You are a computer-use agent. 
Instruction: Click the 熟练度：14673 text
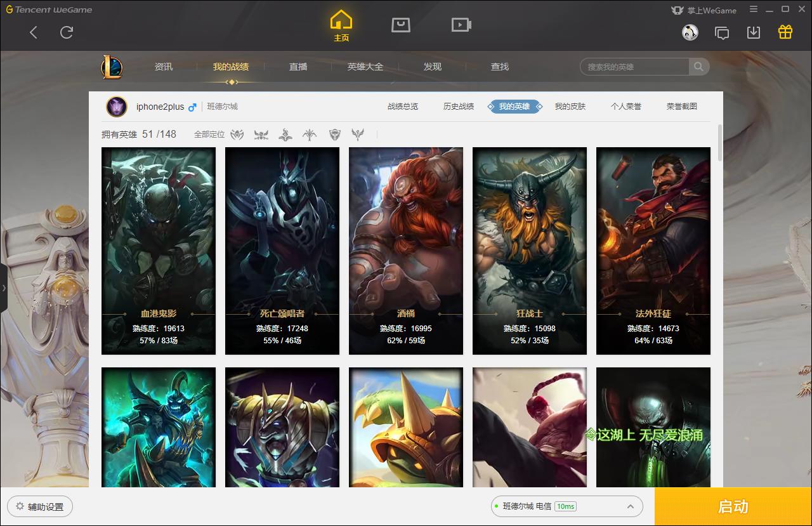click(x=653, y=329)
